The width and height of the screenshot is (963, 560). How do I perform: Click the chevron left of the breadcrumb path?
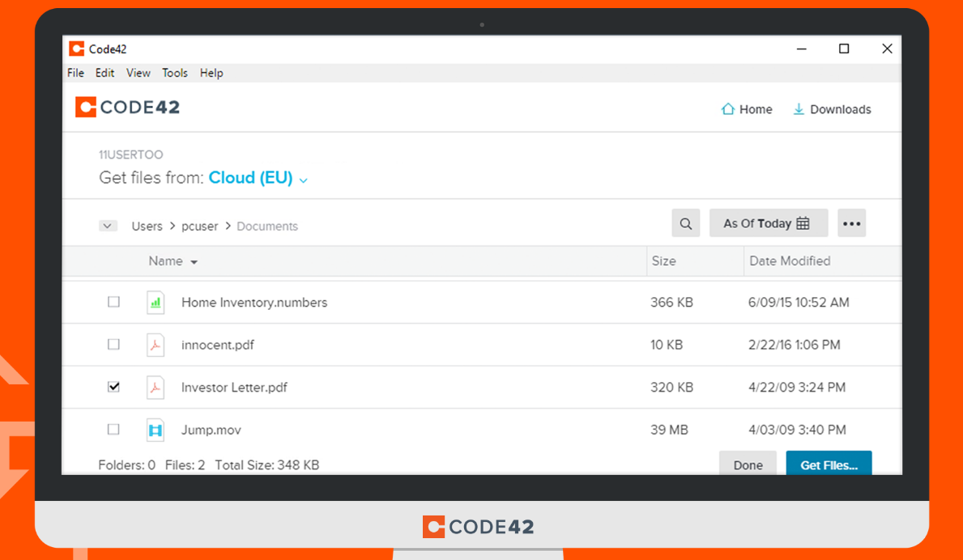[108, 226]
